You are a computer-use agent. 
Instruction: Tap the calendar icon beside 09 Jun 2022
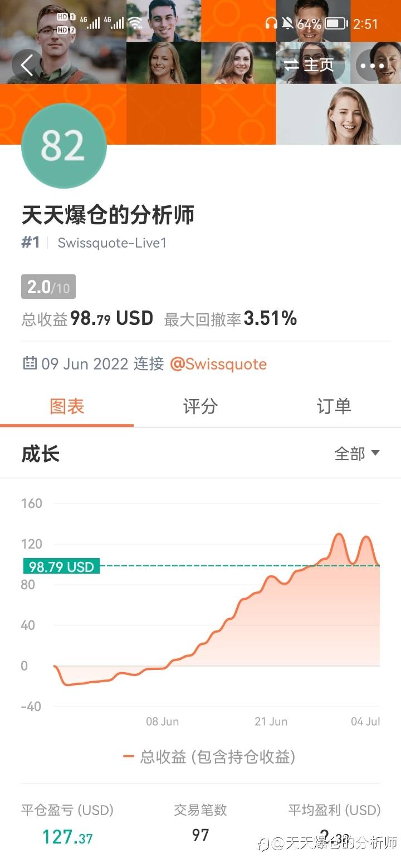pos(30,364)
